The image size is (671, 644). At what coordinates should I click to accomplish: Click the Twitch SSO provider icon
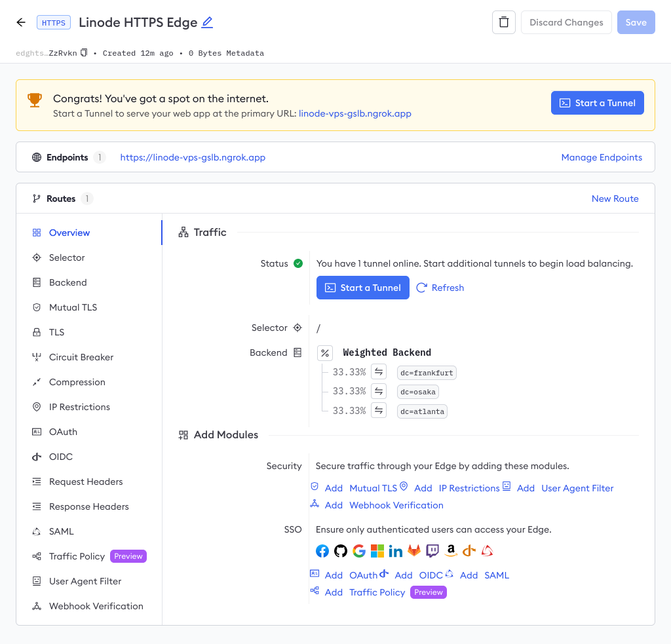432,551
